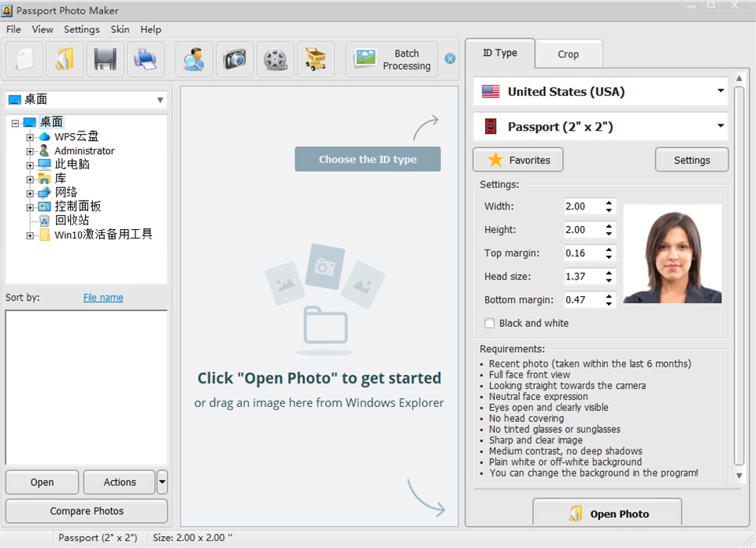Click the shopping cart order icon
The image size is (756, 548).
(316, 59)
